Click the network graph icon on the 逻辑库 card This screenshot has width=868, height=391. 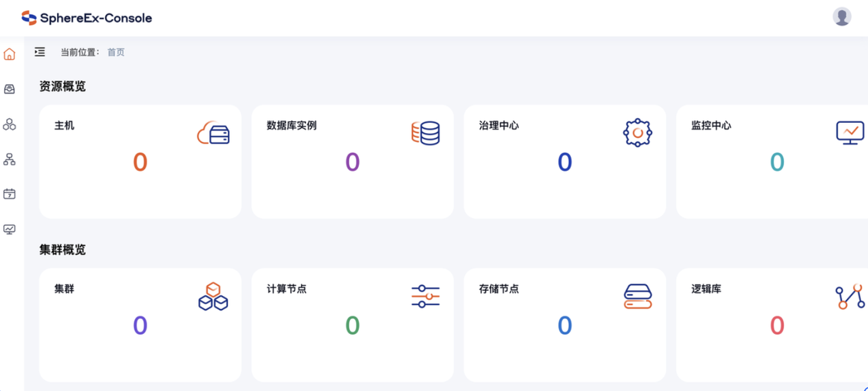849,296
